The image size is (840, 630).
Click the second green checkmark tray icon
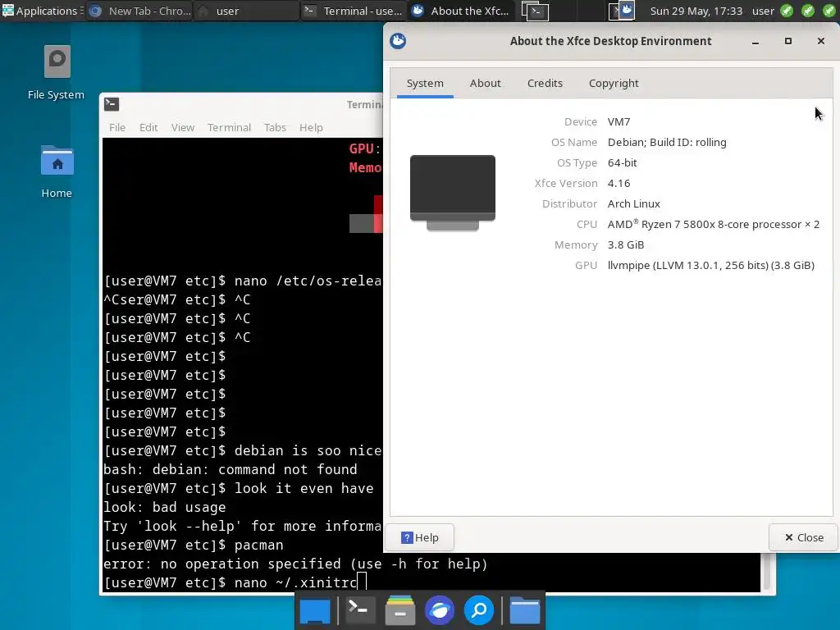(x=808, y=11)
